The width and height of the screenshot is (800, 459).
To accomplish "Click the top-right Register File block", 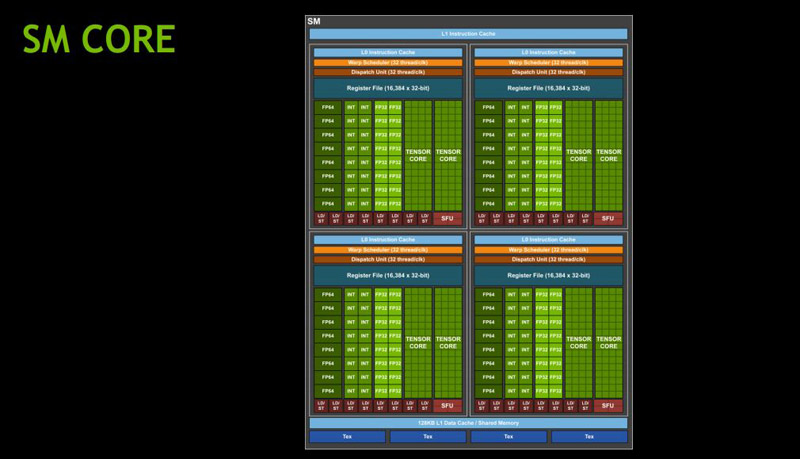I will tap(549, 88).
